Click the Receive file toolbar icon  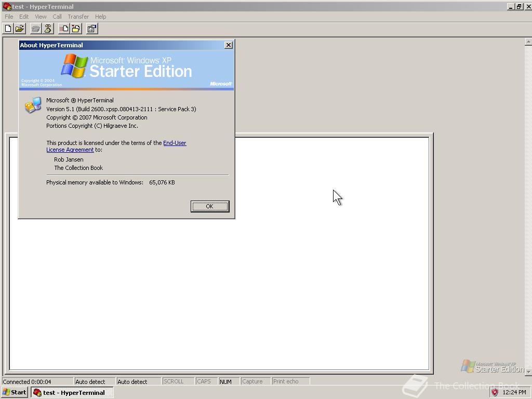point(76,29)
